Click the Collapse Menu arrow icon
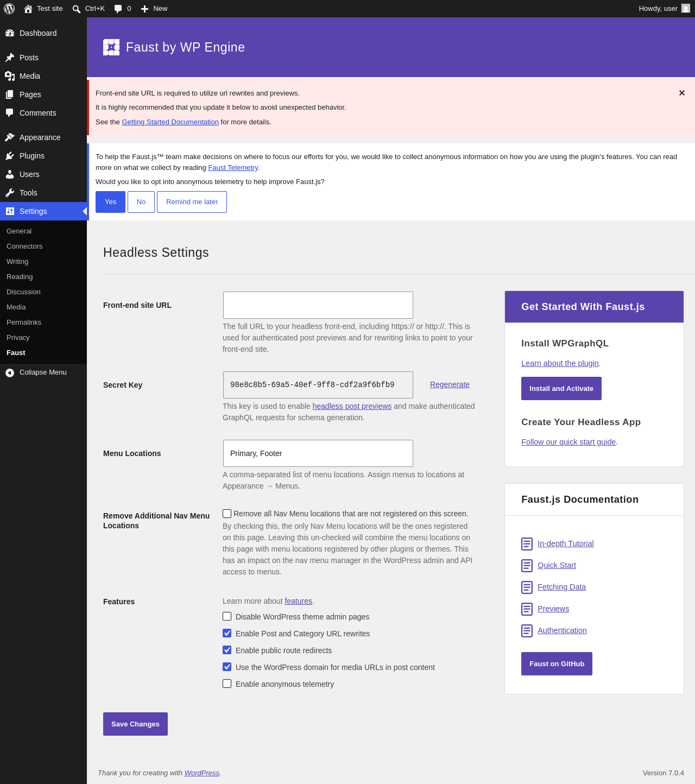Image resolution: width=695 pixels, height=784 pixels. [x=10, y=372]
